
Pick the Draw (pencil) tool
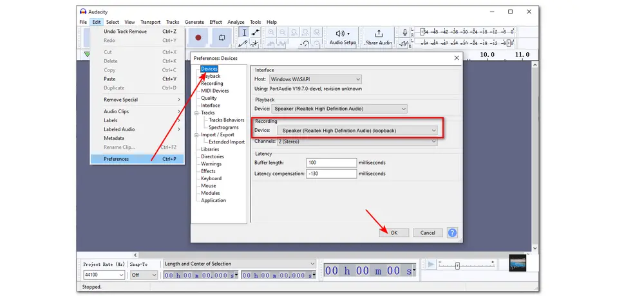coord(244,44)
